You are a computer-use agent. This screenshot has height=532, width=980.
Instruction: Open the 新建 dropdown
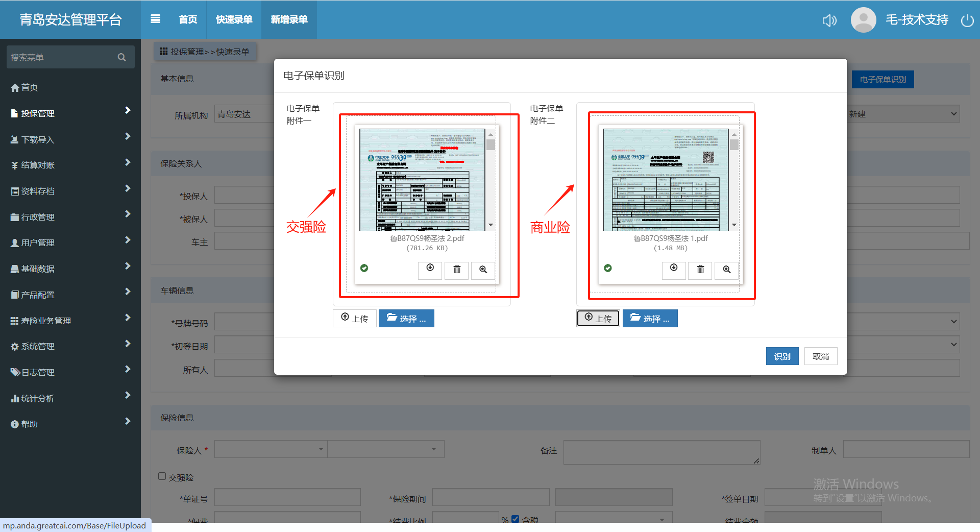(x=903, y=114)
